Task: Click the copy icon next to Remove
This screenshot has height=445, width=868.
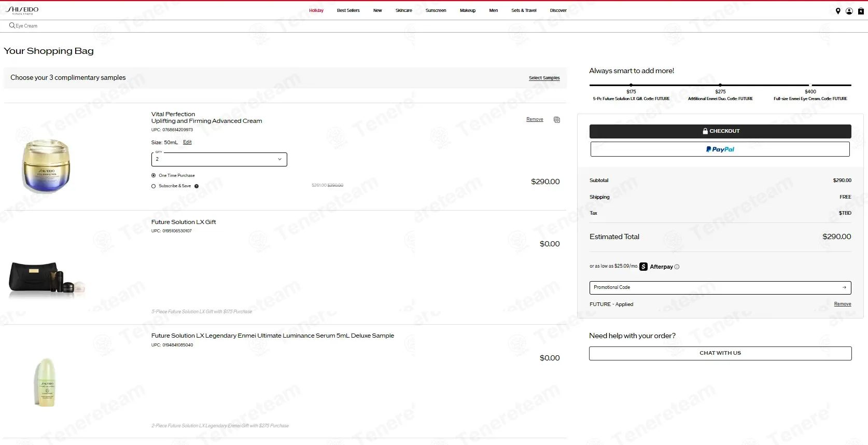Action: pos(557,120)
